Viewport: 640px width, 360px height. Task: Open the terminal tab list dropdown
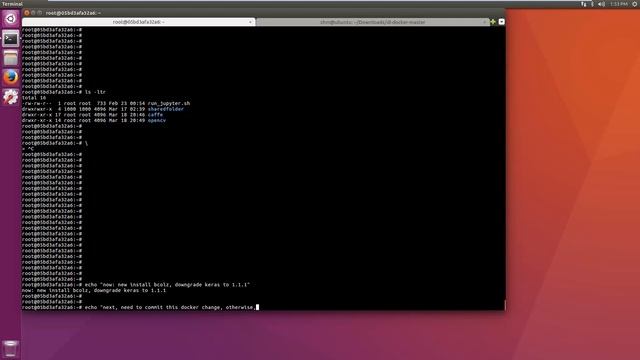tap(502, 22)
